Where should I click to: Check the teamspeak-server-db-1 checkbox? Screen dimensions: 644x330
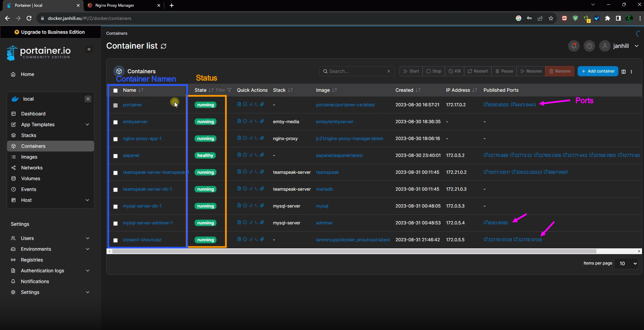[x=115, y=190]
